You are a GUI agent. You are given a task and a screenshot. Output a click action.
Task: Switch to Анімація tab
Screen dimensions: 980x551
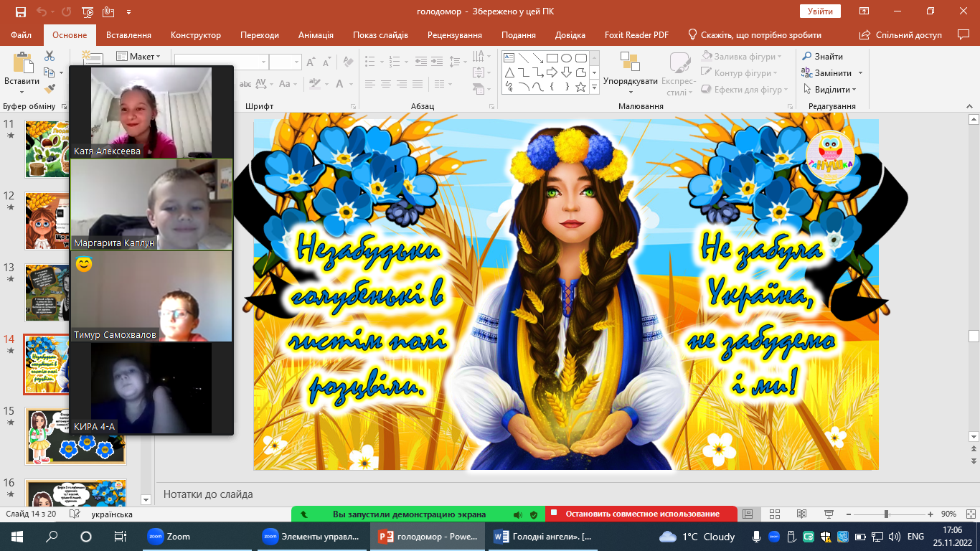[316, 35]
